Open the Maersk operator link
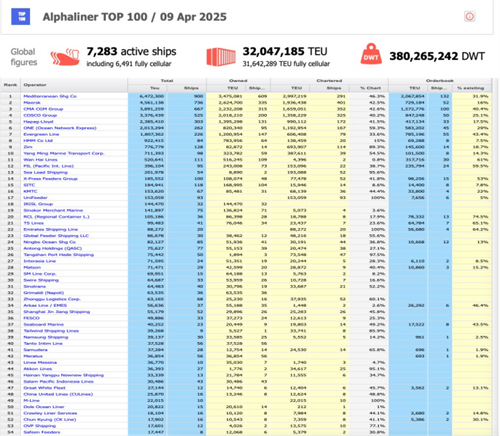Image resolution: width=500 pixels, height=436 pixels. (32, 102)
